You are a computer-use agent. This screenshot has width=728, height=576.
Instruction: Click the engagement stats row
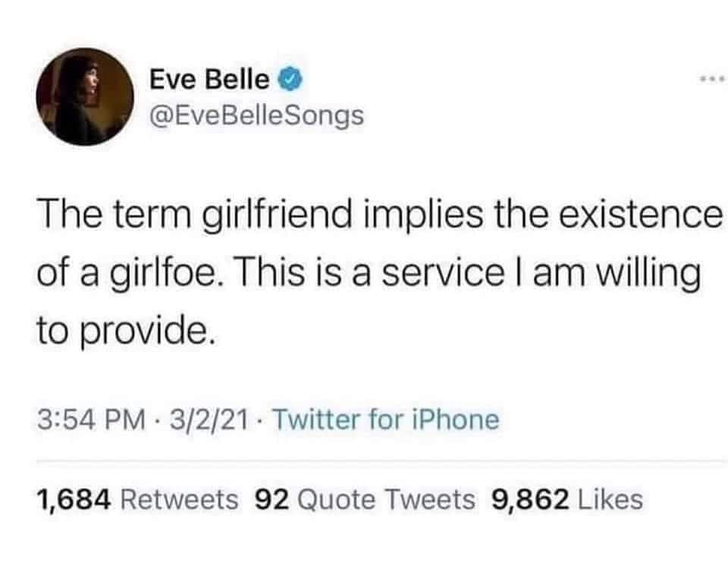point(341,499)
